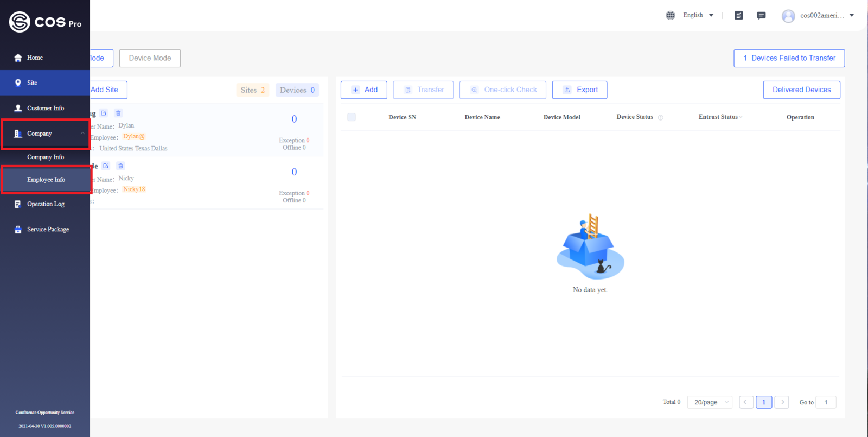Open the Entrust Status filter dropdown
The image size is (868, 437).
[x=720, y=117]
